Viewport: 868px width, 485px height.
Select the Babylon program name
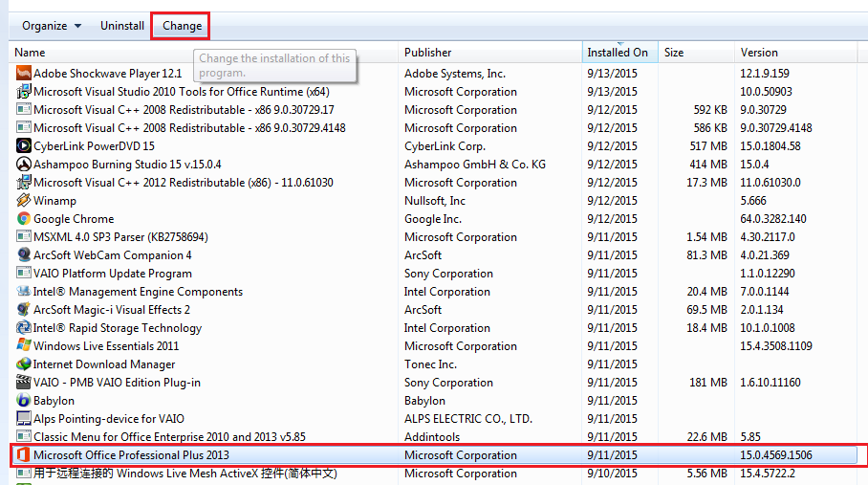[54, 400]
